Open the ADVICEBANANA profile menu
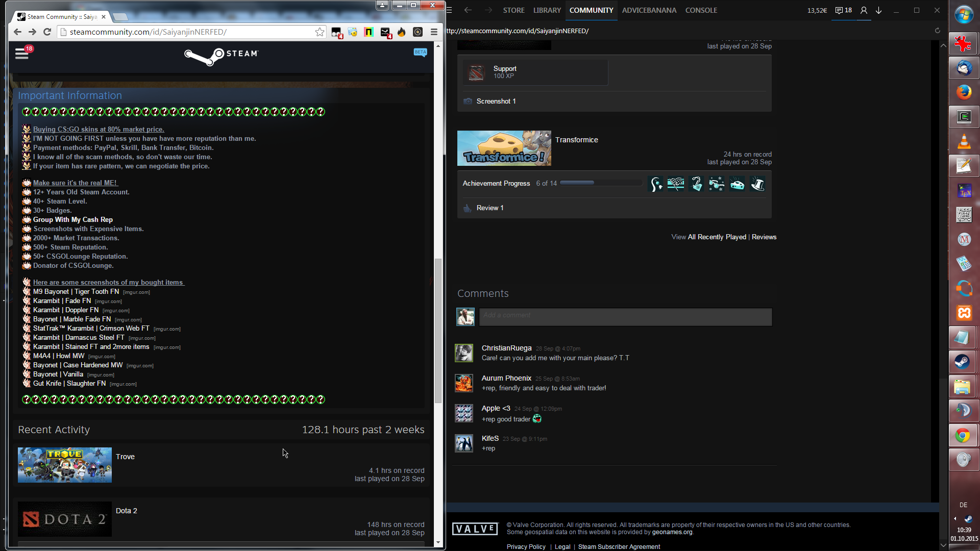 [x=649, y=10]
